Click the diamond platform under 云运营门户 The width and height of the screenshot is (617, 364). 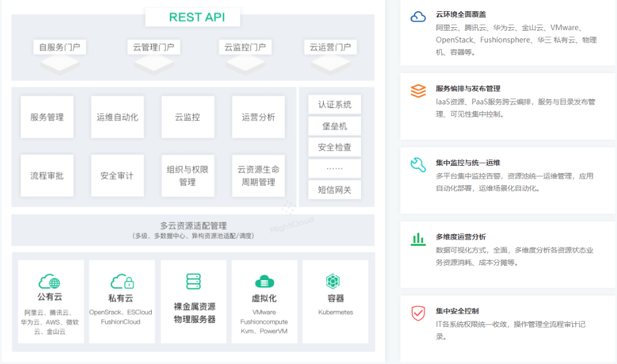click(x=330, y=64)
